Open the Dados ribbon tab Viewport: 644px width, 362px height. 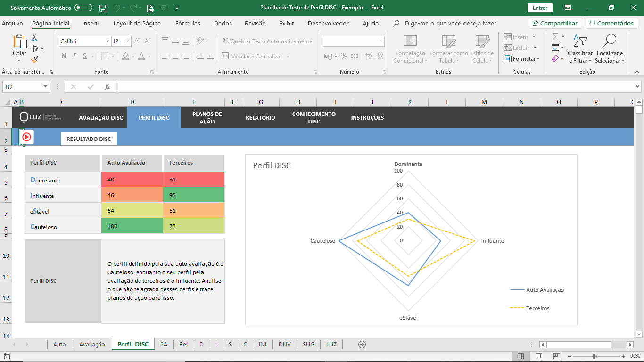[223, 24]
